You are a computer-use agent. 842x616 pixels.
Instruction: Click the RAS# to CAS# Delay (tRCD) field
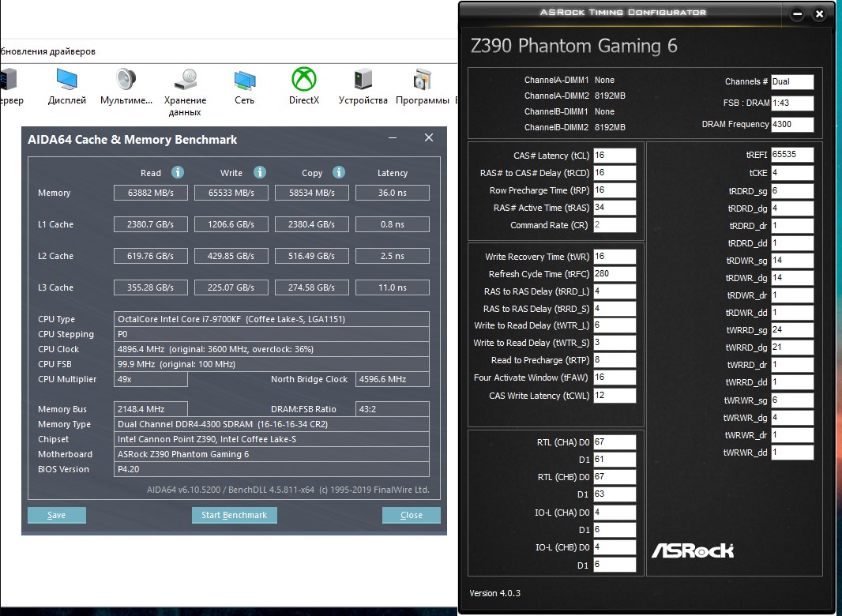pyautogui.click(x=615, y=172)
